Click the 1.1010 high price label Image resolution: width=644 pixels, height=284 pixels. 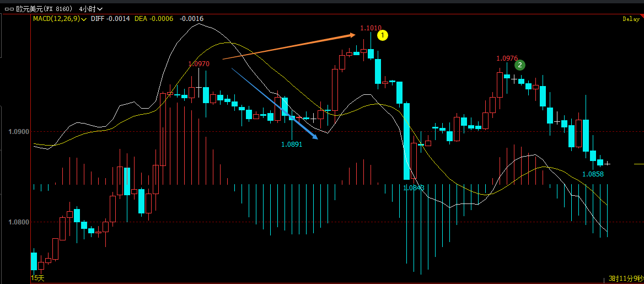click(x=371, y=28)
